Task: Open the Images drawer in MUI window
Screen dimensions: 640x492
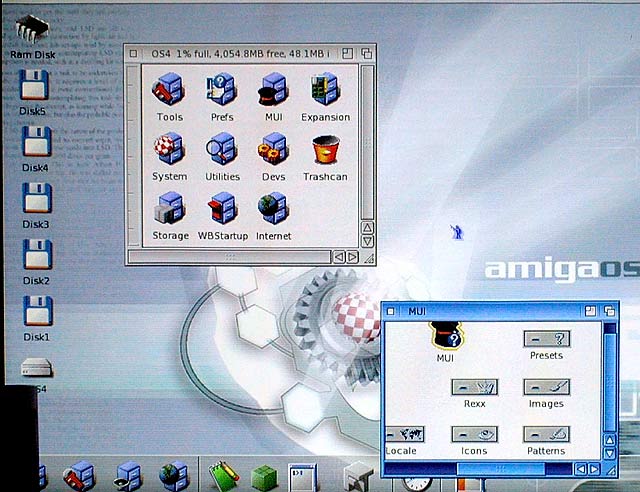Action: tap(547, 387)
